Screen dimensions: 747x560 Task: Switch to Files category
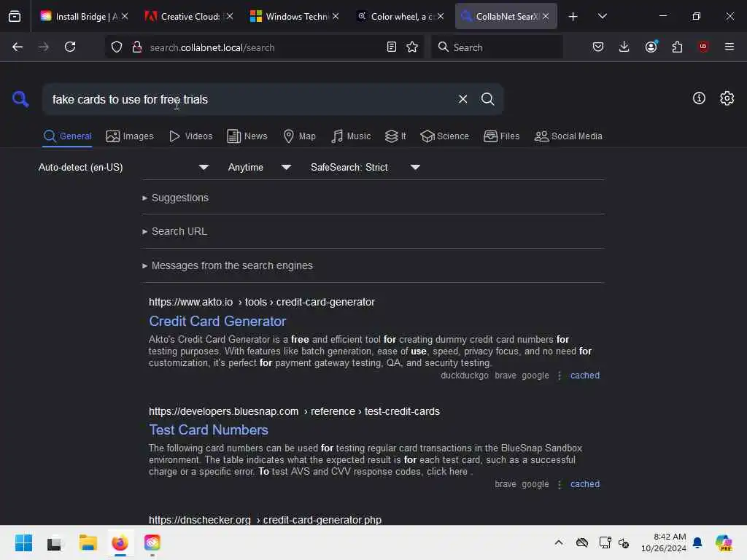point(501,136)
